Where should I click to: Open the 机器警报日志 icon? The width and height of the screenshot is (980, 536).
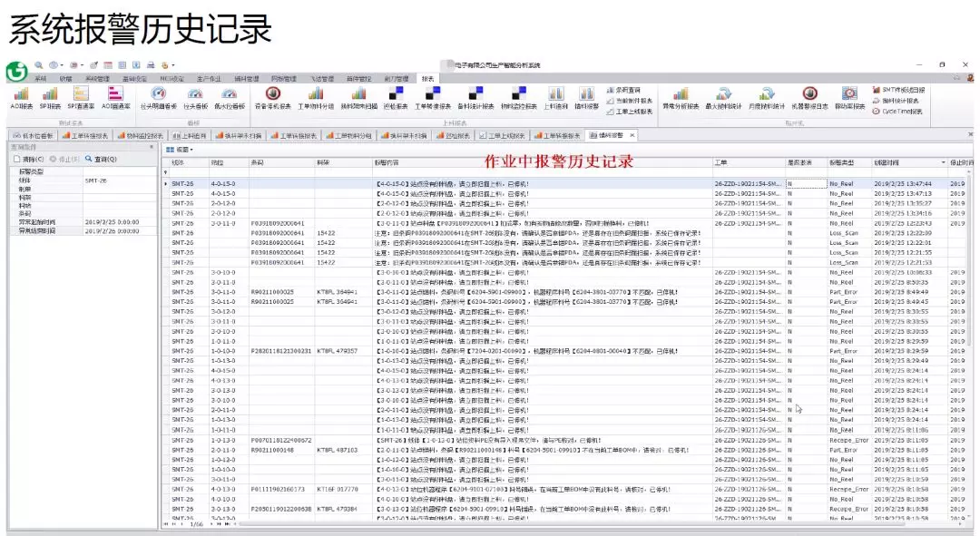pos(809,96)
